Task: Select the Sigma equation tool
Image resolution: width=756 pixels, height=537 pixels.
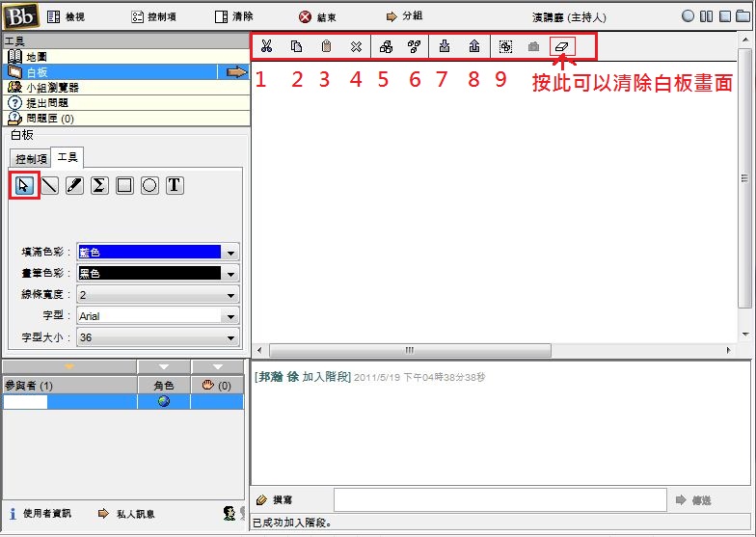Action: point(99,185)
